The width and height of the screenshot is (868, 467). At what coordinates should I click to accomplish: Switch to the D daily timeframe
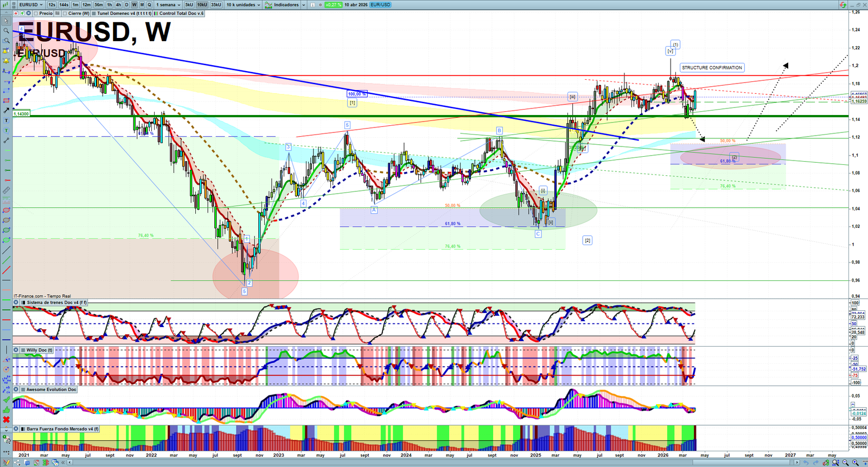(x=126, y=4)
